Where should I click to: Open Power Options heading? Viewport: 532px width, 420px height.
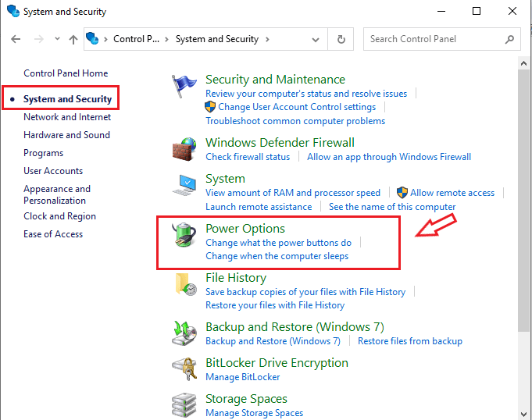coord(245,229)
